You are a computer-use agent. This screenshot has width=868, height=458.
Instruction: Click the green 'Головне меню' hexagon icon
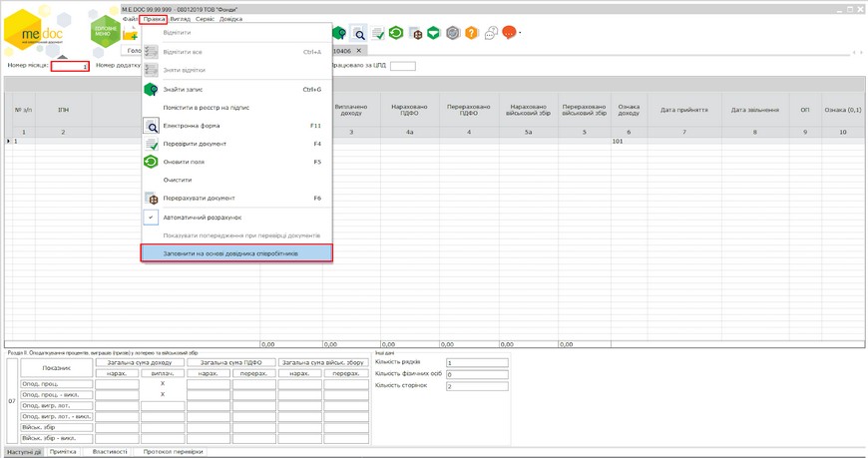point(104,32)
